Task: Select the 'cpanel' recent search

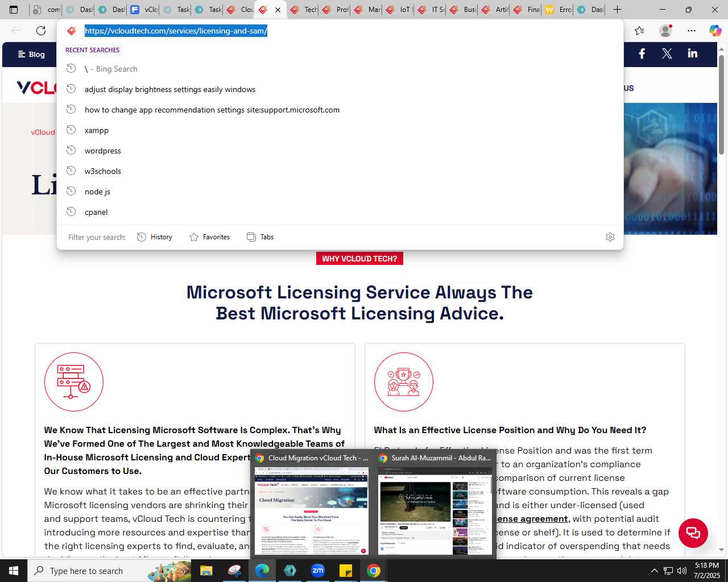Action: click(x=340, y=212)
